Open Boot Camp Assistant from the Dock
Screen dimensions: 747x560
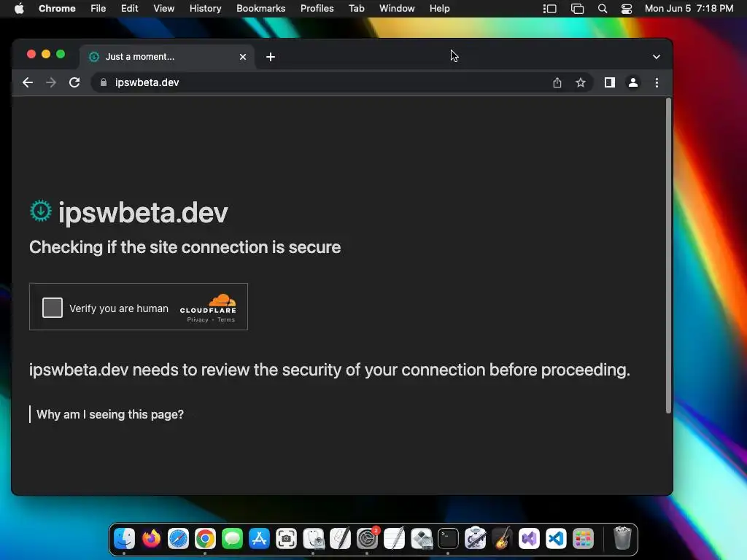click(x=421, y=539)
